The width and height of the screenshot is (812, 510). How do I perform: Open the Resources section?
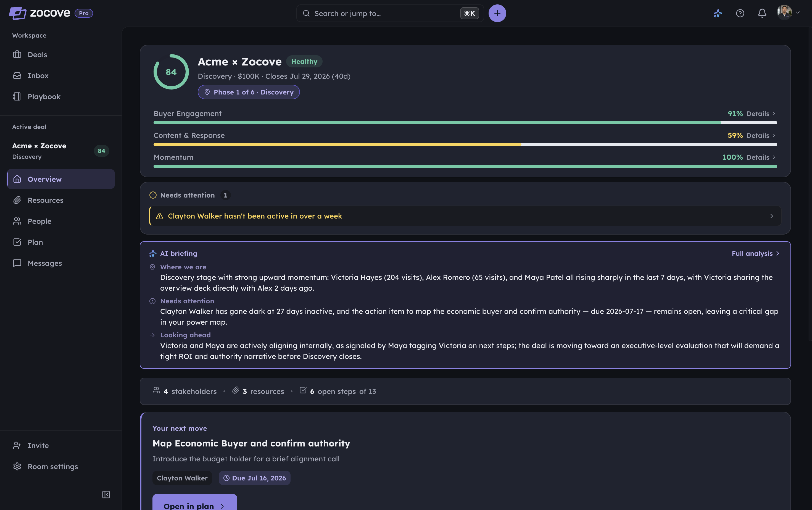click(61, 200)
